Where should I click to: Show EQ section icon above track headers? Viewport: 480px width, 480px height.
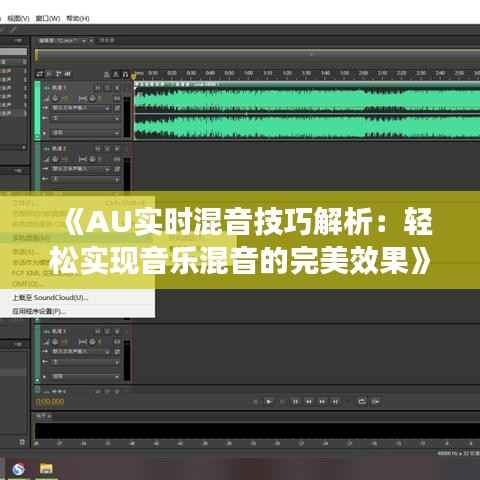pyautogui.click(x=68, y=74)
